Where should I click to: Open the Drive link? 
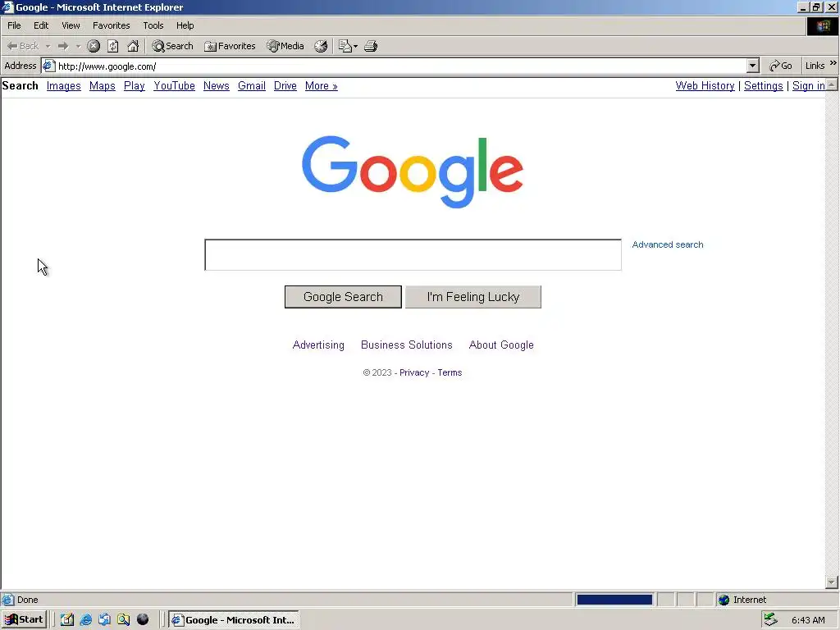coord(285,85)
